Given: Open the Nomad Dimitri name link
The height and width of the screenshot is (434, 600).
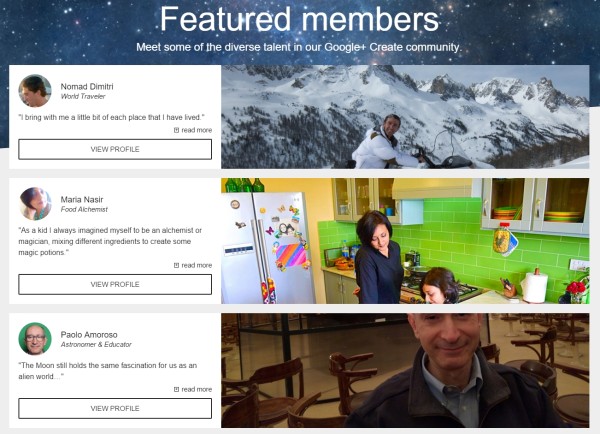Looking at the screenshot, I should click(87, 86).
